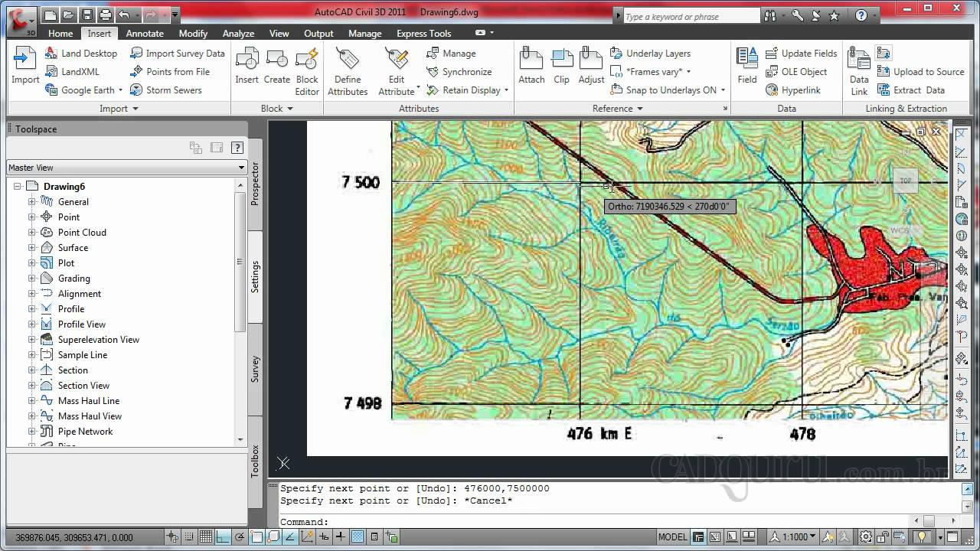
Task: Click Define Attributes tool
Action: (348, 70)
